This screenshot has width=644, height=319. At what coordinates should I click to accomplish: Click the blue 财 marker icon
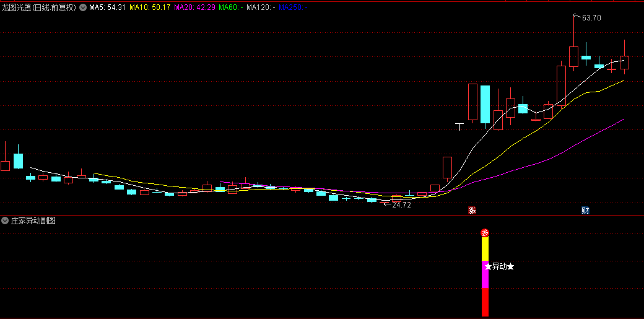585,211
